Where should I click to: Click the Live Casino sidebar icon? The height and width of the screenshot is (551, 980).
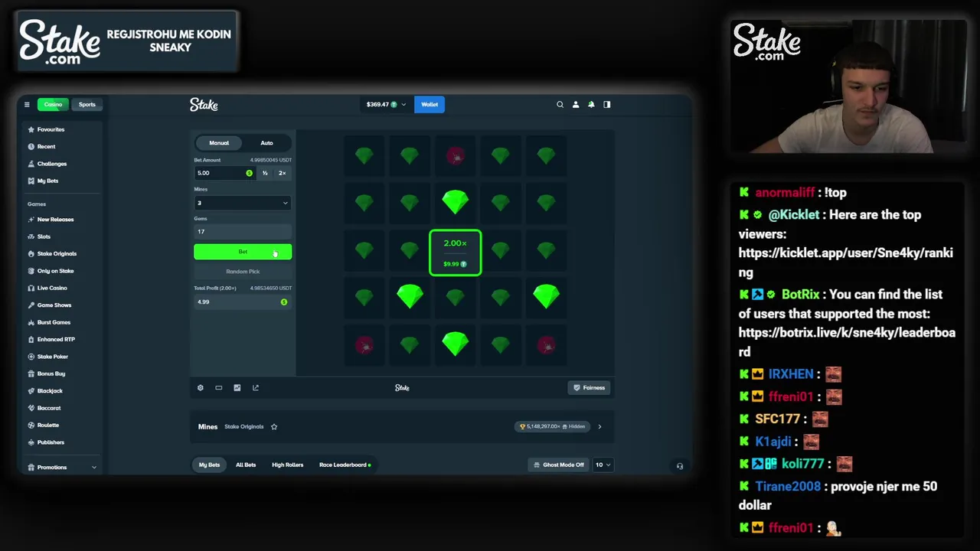[31, 288]
